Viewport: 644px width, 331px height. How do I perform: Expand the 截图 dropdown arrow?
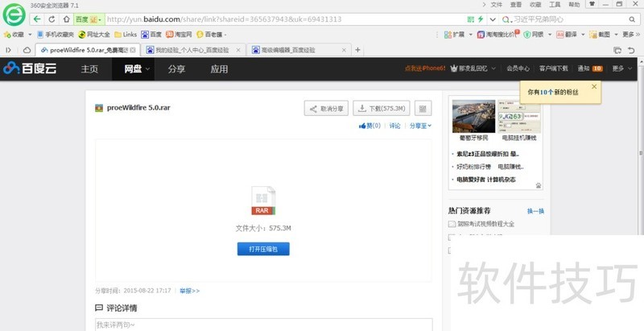coord(615,35)
